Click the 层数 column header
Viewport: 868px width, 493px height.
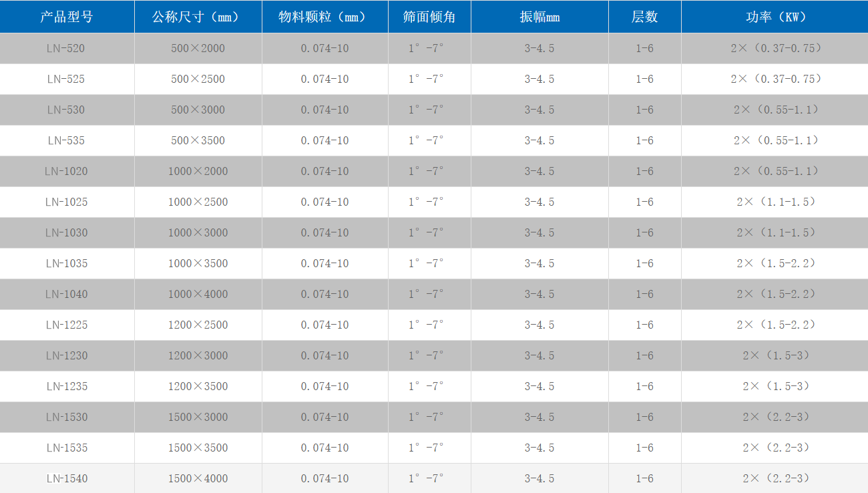(x=644, y=17)
